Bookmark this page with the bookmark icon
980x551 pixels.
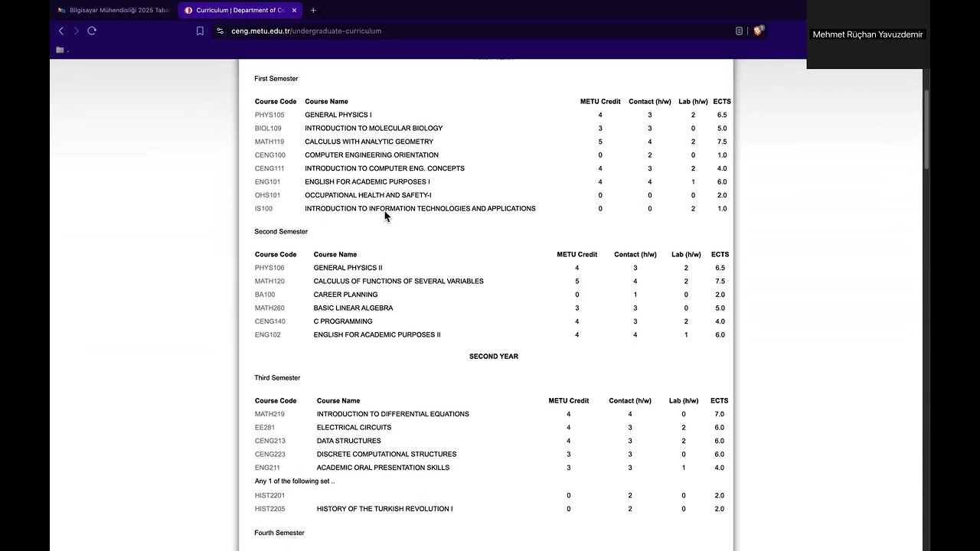click(x=200, y=31)
